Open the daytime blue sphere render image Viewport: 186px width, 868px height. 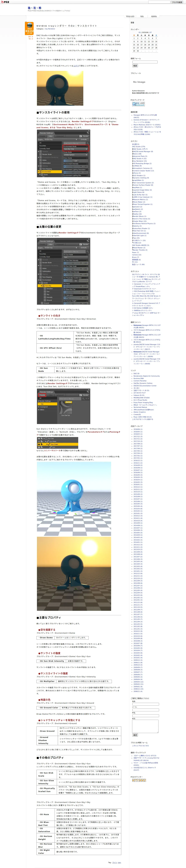point(74,499)
